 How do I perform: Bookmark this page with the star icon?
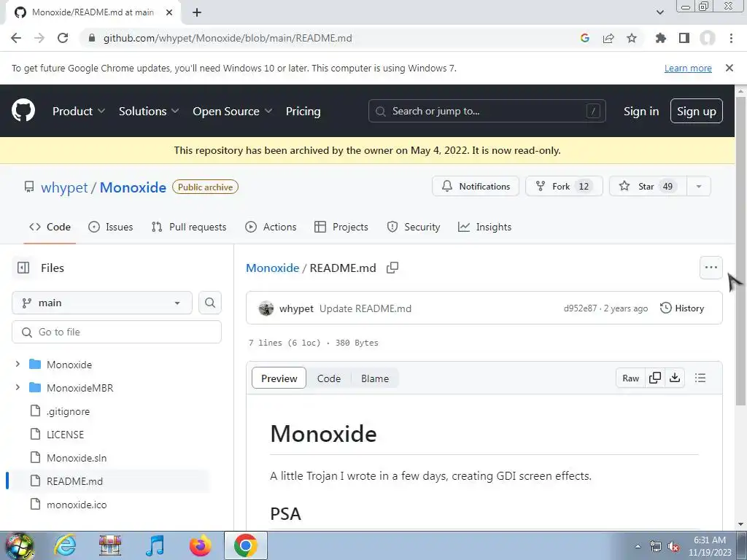pos(632,38)
